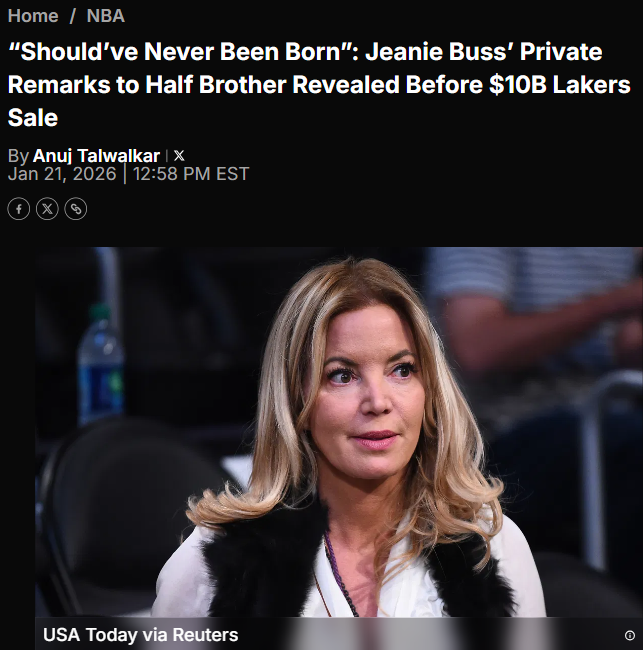Click the gray caption bar under the photo
The width and height of the screenshot is (643, 650).
pos(339,634)
